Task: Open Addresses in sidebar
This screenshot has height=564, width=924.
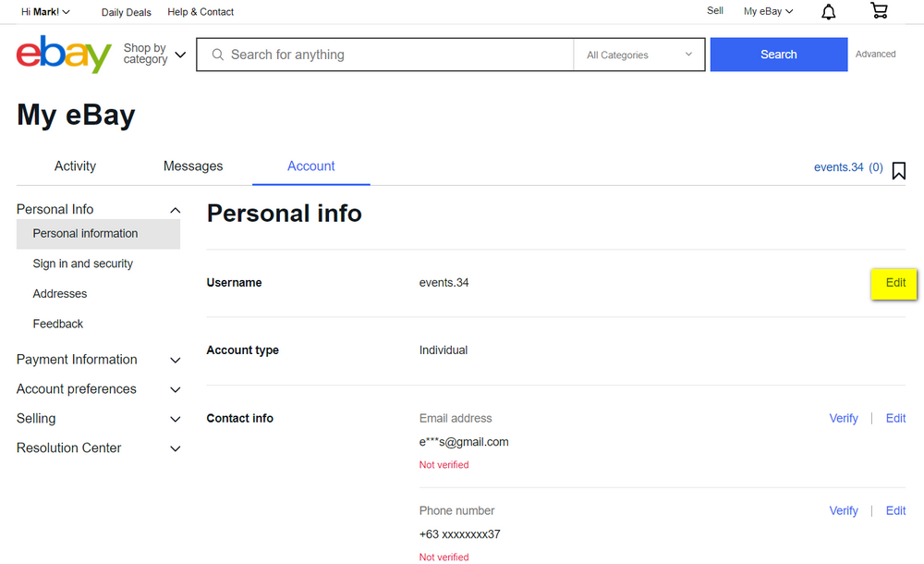Action: click(59, 294)
